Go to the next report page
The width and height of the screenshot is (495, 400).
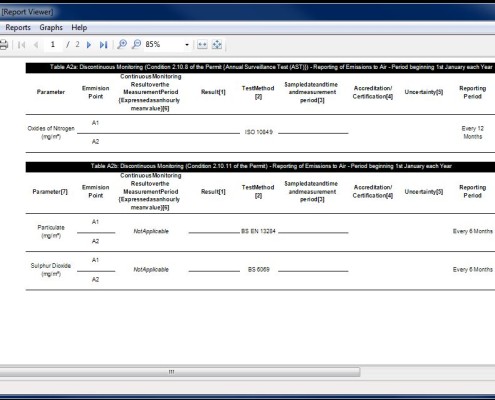89,45
